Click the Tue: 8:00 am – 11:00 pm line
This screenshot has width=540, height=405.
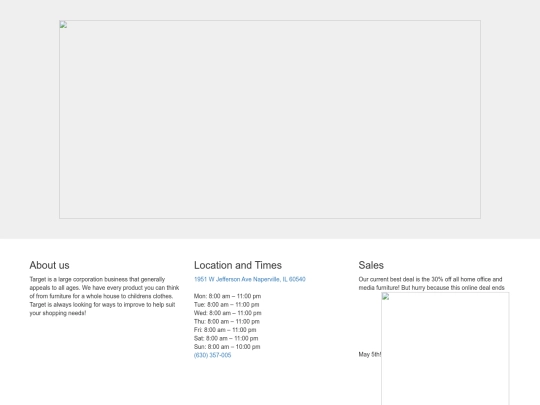coord(227,304)
